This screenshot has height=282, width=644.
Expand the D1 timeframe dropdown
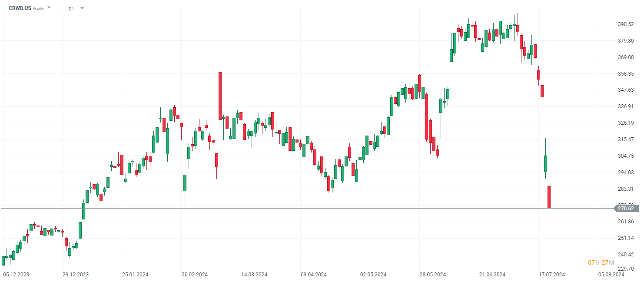tap(82, 8)
